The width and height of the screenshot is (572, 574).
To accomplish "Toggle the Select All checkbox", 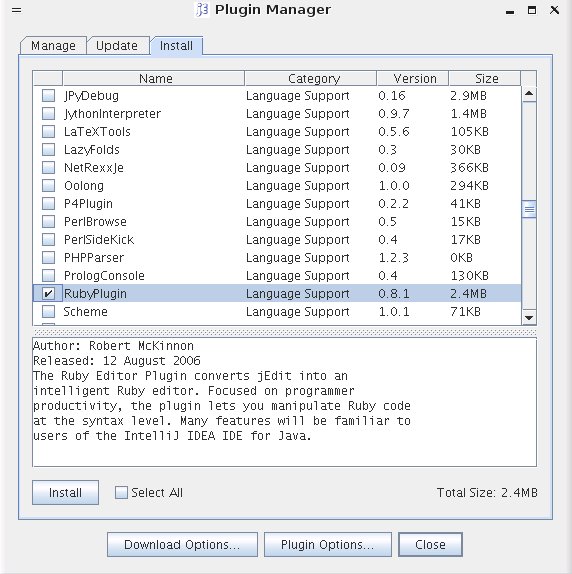I will click(x=121, y=492).
